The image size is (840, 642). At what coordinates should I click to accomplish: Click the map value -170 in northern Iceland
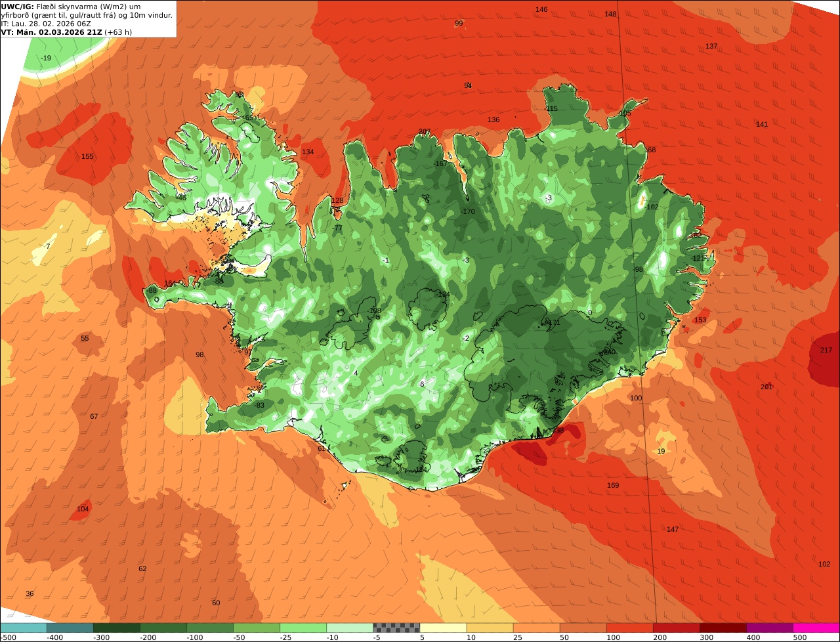coord(467,211)
